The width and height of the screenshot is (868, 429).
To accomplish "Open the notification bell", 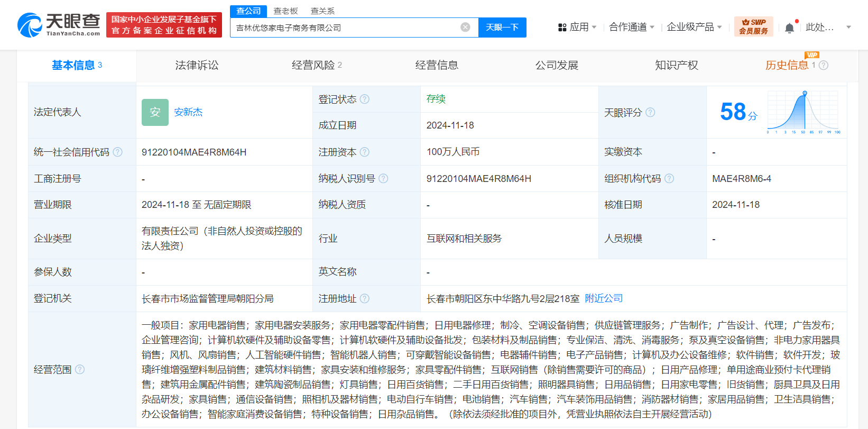I will 789,28.
